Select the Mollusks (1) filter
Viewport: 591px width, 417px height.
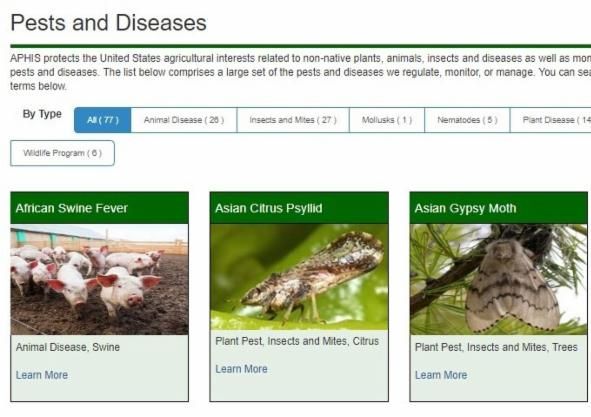click(x=387, y=120)
